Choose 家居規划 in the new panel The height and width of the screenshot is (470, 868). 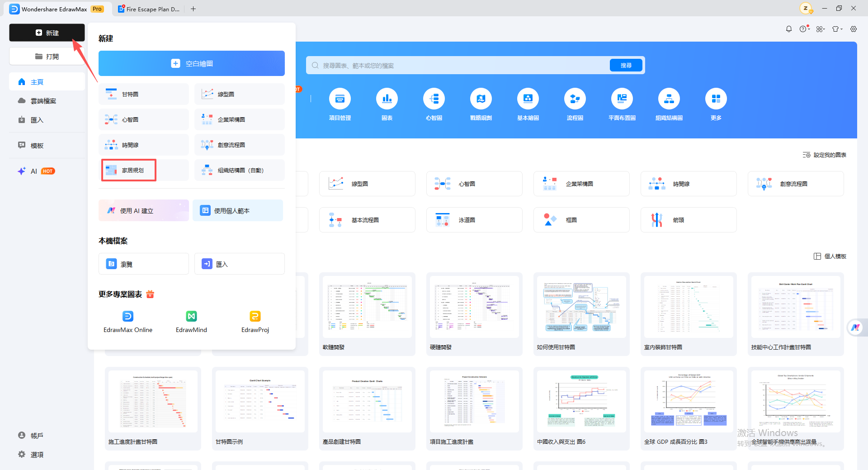click(x=144, y=170)
